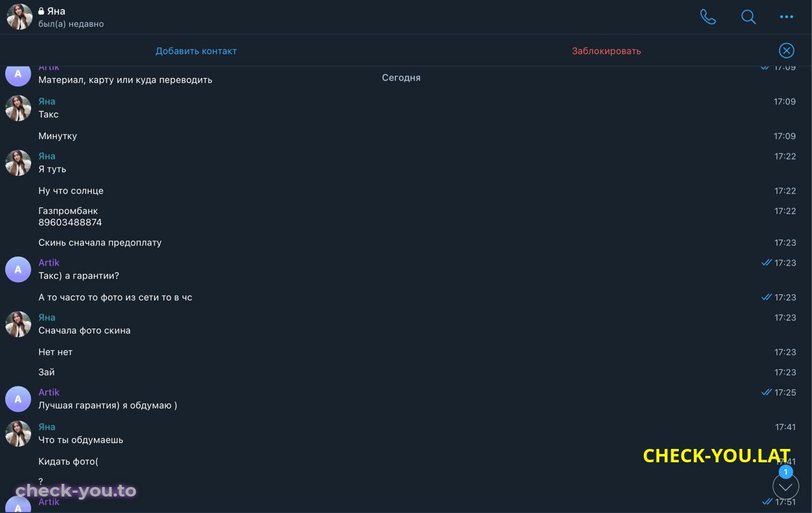
Task: Click sender name Яна above Сначала фото скина
Action: click(47, 318)
